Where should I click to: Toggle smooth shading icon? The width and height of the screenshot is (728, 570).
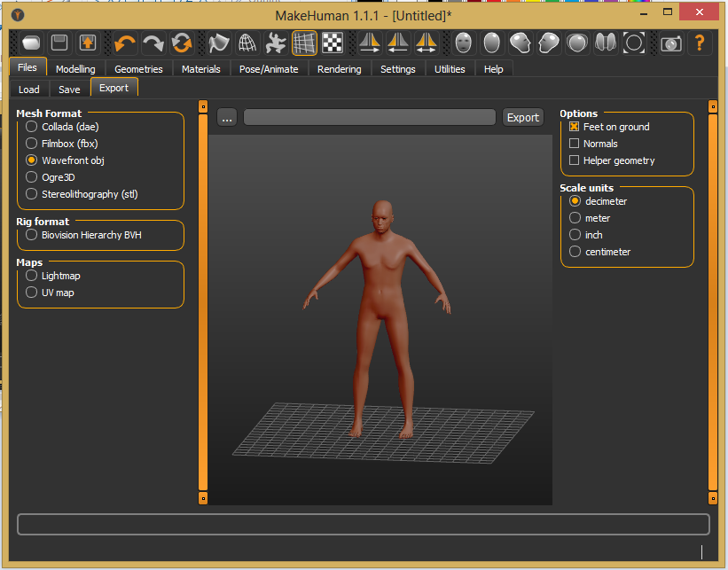219,43
